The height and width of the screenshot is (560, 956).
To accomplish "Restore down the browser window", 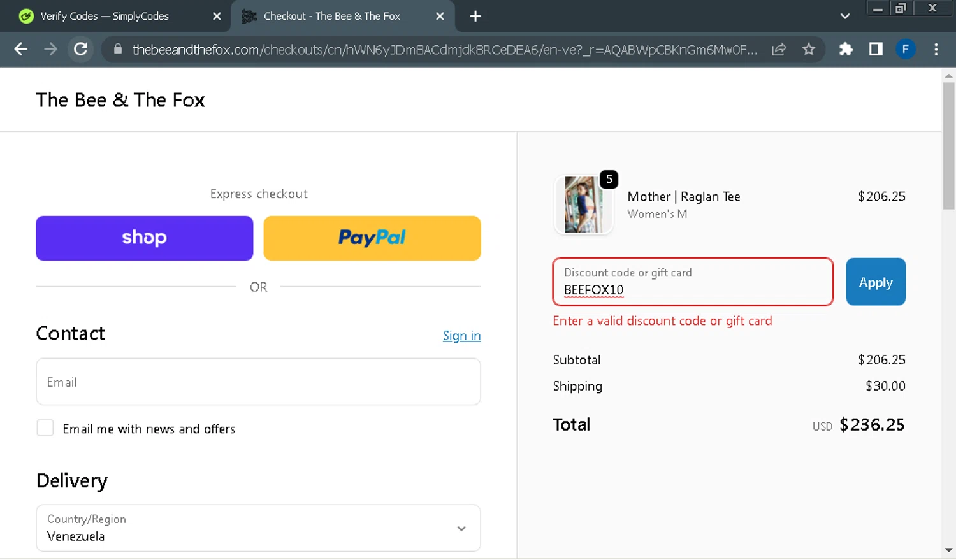I will pos(901,8).
